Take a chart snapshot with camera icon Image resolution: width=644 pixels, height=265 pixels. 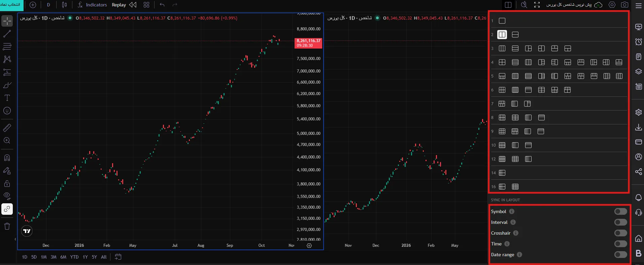click(624, 5)
